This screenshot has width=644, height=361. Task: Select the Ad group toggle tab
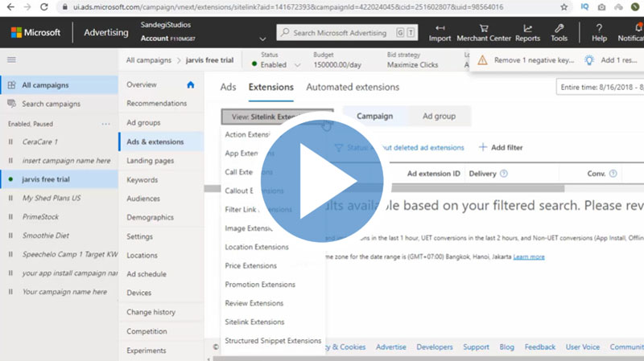pos(439,116)
